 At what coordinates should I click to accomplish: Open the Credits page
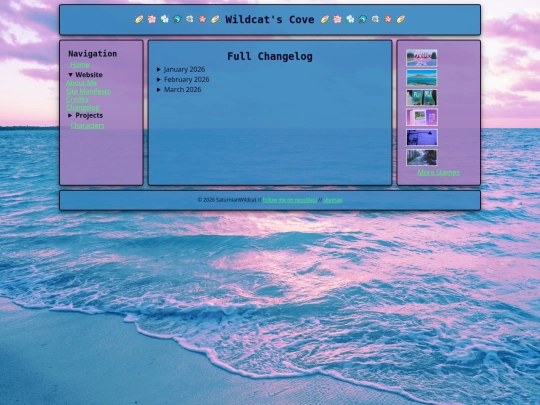pyautogui.click(x=77, y=100)
